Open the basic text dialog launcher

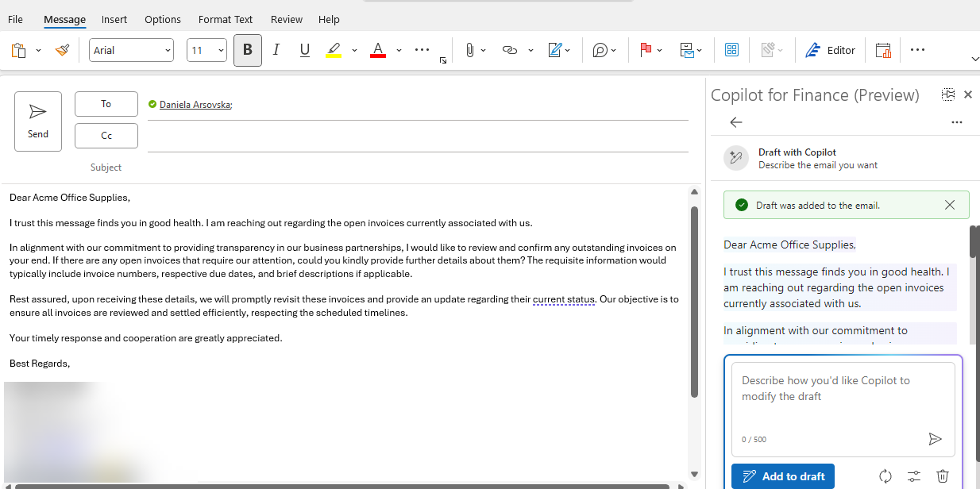click(x=443, y=60)
